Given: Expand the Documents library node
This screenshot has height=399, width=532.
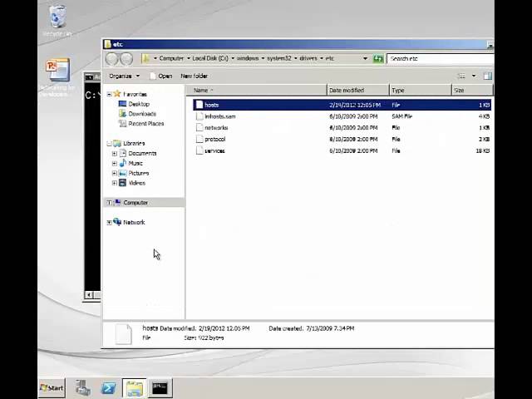Looking at the screenshot, I should [x=115, y=154].
